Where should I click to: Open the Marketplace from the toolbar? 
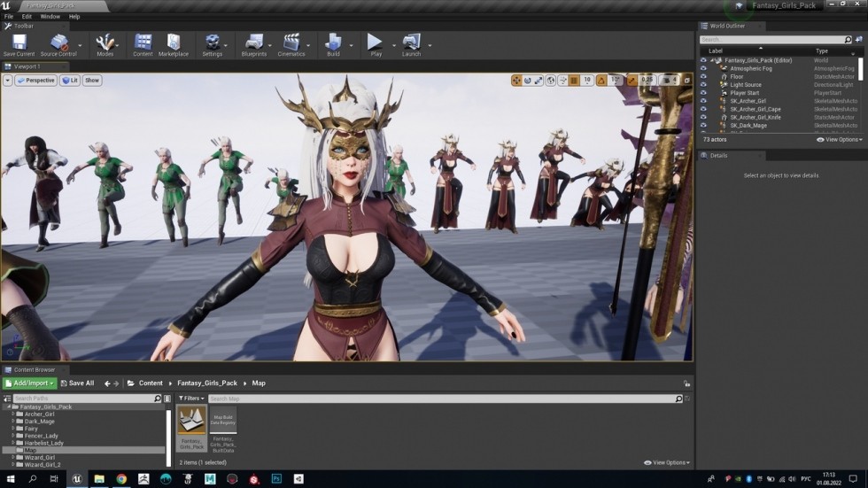(174, 45)
